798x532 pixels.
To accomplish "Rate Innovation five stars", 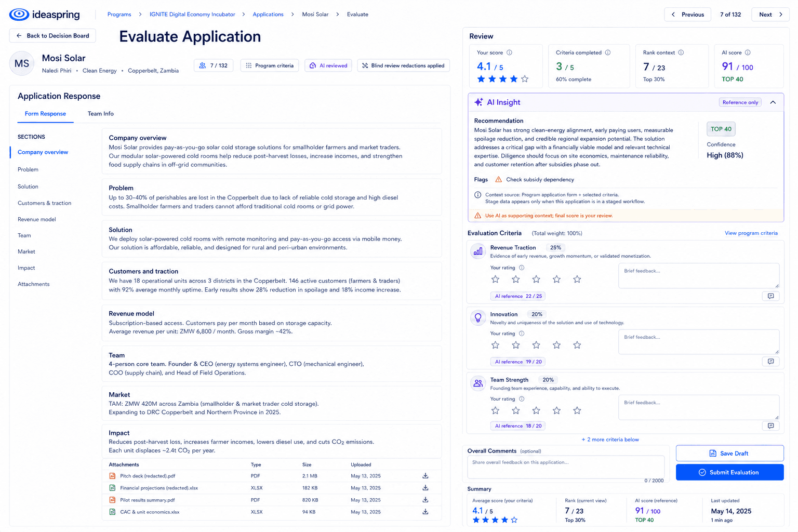I will [577, 345].
